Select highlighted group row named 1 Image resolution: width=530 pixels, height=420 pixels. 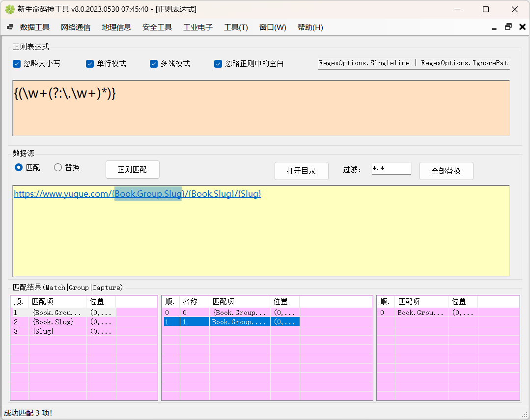tap(231, 322)
